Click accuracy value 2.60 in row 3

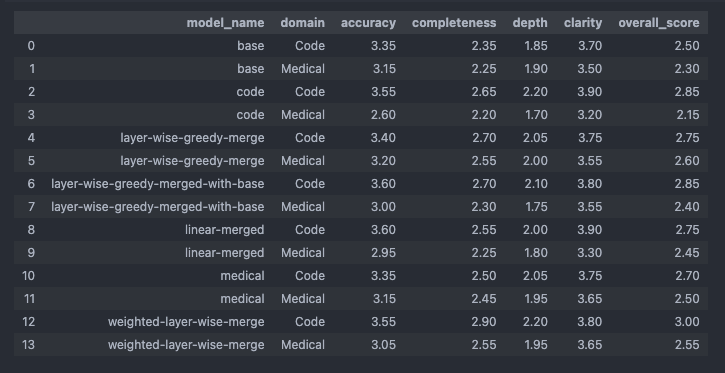(383, 115)
